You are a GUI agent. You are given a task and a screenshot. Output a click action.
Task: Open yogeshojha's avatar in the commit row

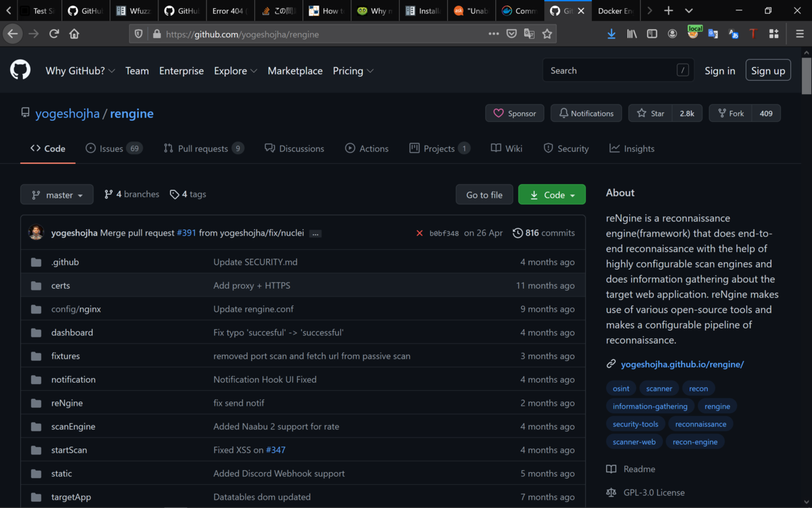[37, 232]
